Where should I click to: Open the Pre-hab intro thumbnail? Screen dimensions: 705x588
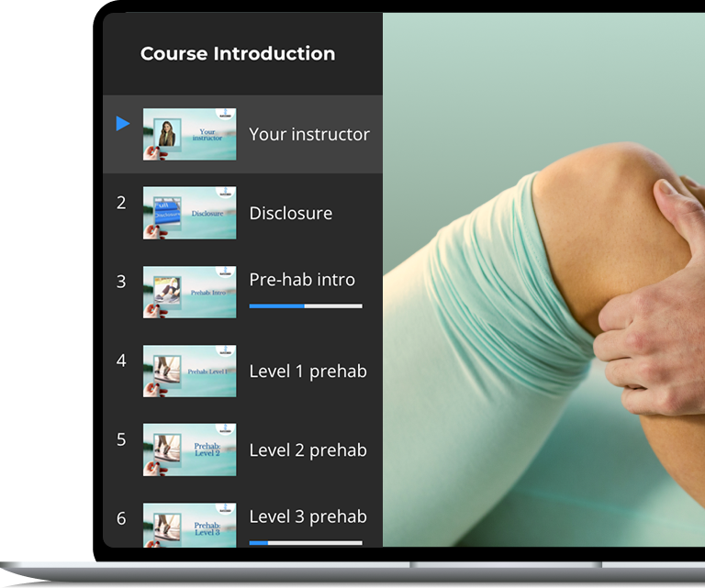tap(189, 292)
